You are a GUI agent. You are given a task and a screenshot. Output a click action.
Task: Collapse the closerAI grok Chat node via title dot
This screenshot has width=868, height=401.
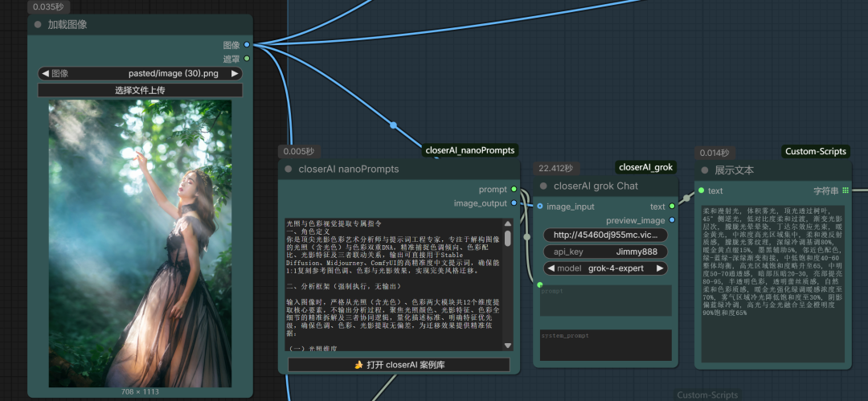point(543,186)
